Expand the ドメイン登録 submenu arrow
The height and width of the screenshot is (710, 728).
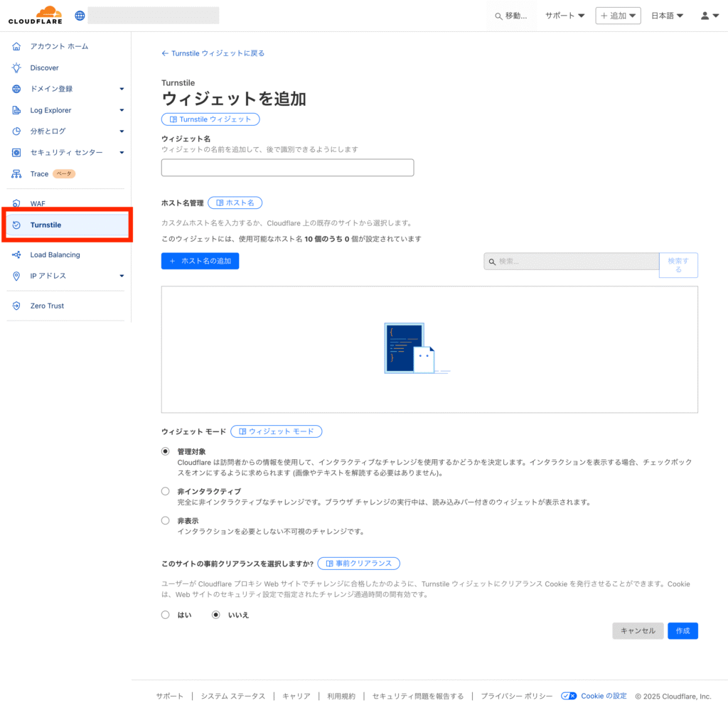[122, 89]
